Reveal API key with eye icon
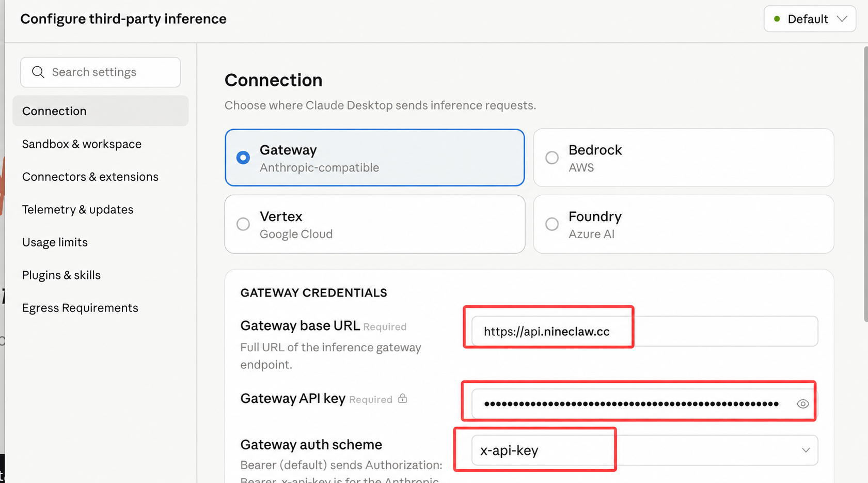The height and width of the screenshot is (483, 868). [802, 404]
